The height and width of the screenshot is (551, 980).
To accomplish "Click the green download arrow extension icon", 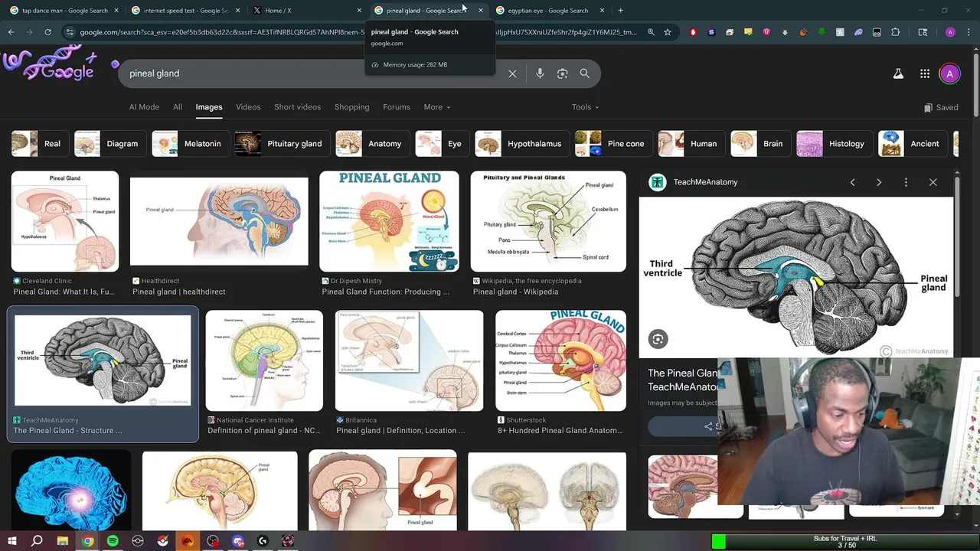I will (822, 32).
